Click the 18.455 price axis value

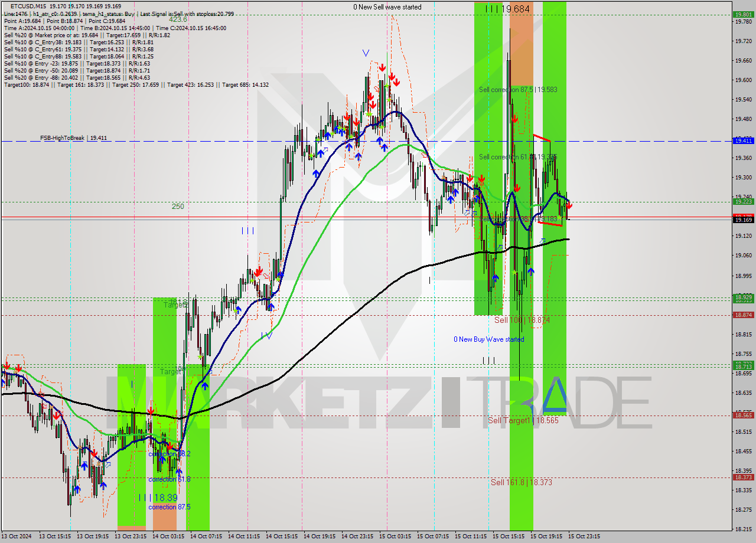point(742,452)
